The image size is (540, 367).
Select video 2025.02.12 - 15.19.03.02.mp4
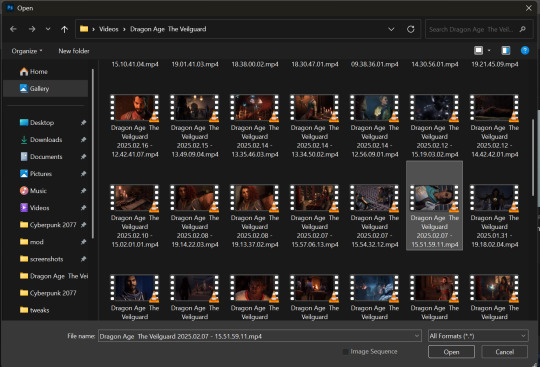click(x=434, y=126)
